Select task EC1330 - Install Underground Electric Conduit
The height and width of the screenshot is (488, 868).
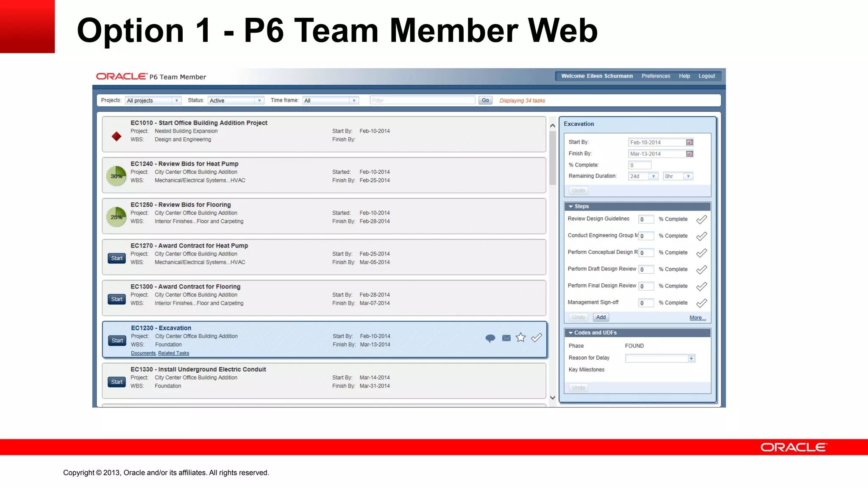click(324, 381)
